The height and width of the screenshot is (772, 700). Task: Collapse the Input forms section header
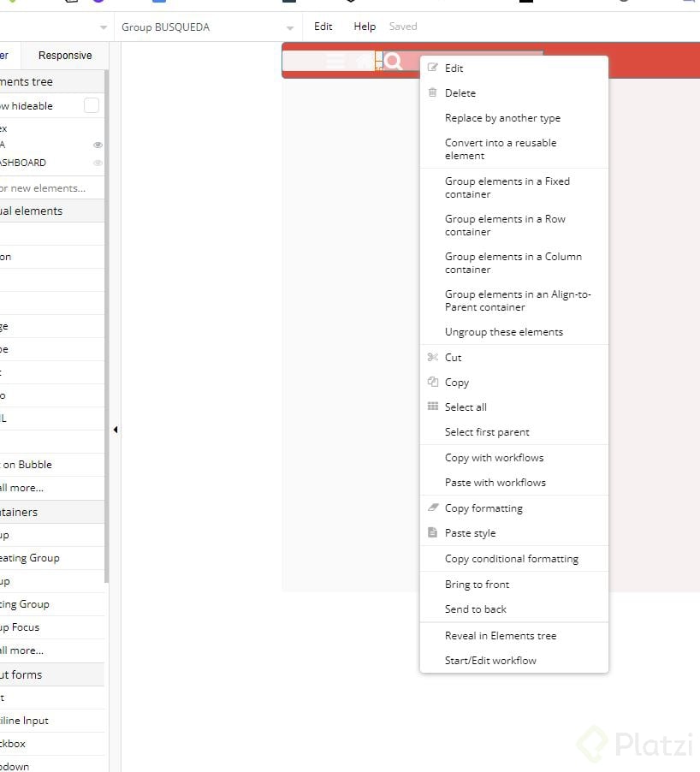[51, 674]
